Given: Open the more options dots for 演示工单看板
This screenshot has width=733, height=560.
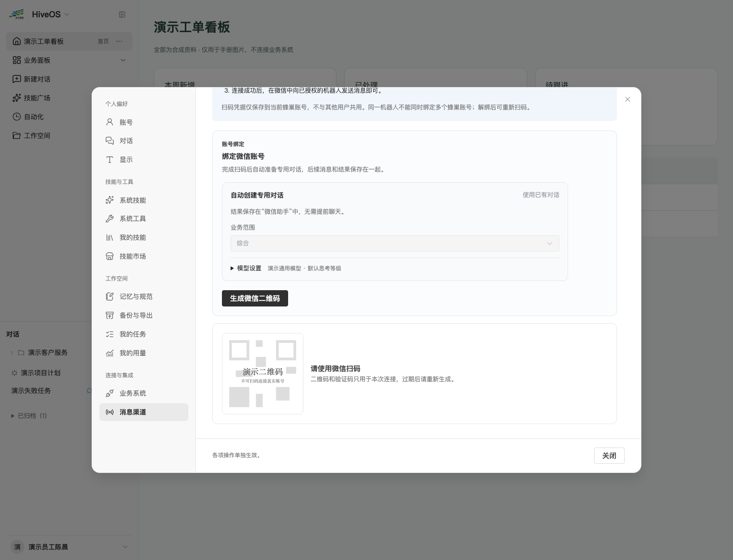Looking at the screenshot, I should pyautogui.click(x=119, y=41).
